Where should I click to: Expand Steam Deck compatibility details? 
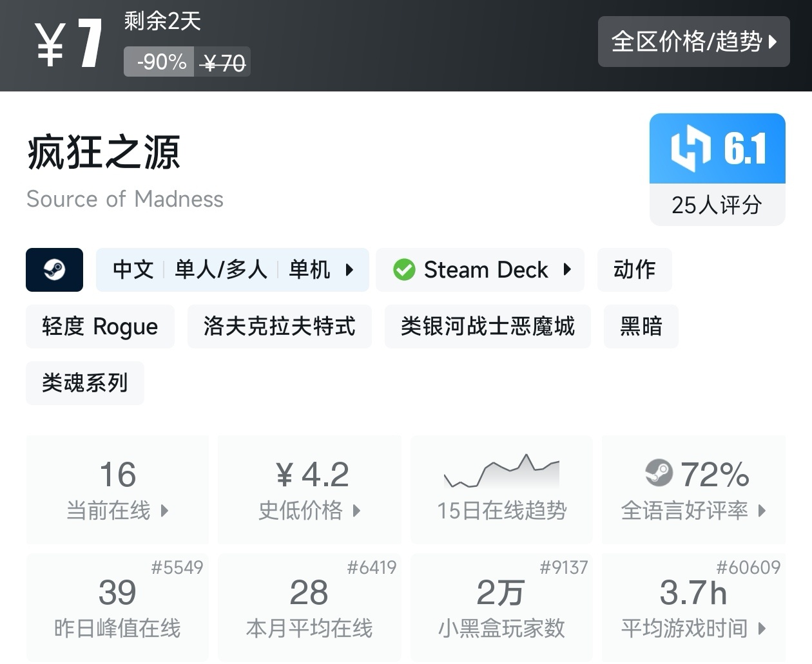480,269
